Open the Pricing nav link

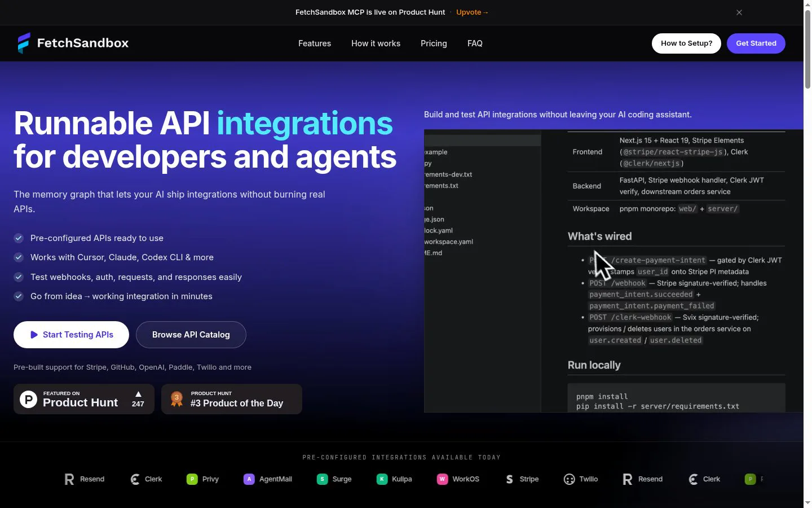(434, 43)
